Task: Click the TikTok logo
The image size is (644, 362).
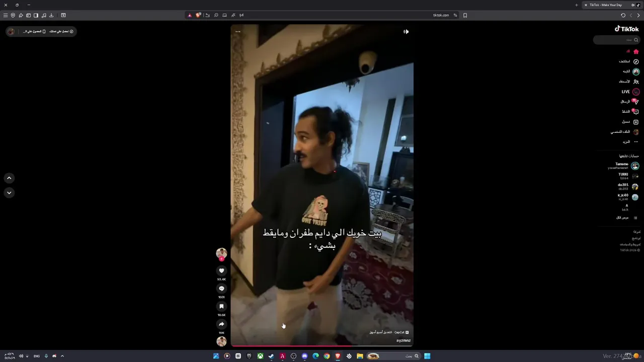Action: pos(626,29)
